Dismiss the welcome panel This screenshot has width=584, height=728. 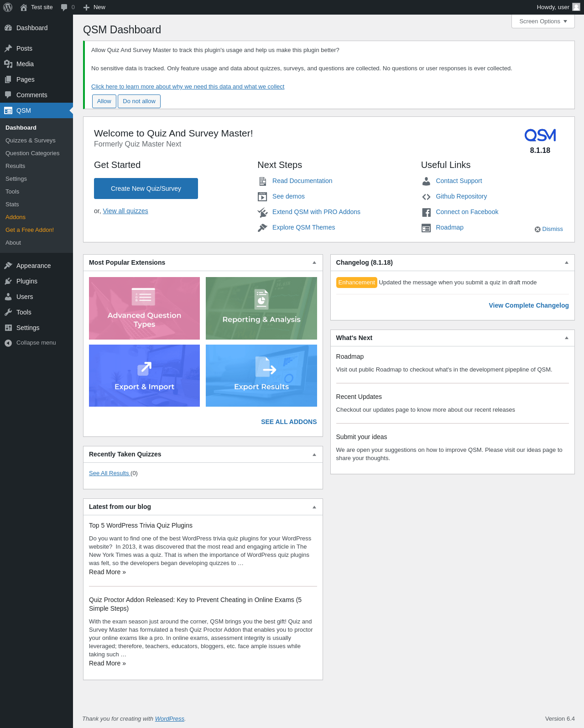click(549, 229)
